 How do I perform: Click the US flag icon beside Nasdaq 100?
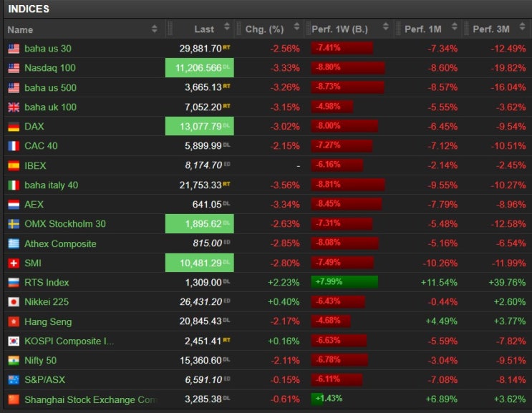click(14, 68)
